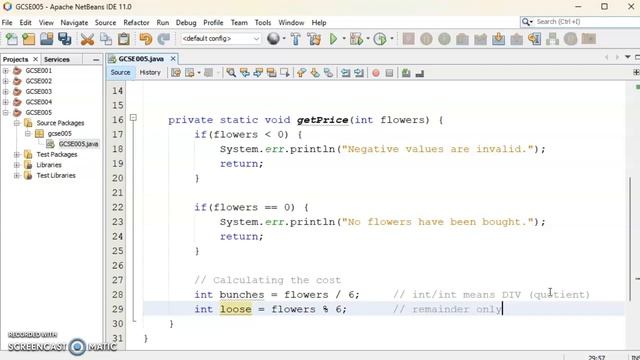Viewport: 640px width, 360px height.
Task: Click the Shift Line Left icon
Action: coord(345,73)
